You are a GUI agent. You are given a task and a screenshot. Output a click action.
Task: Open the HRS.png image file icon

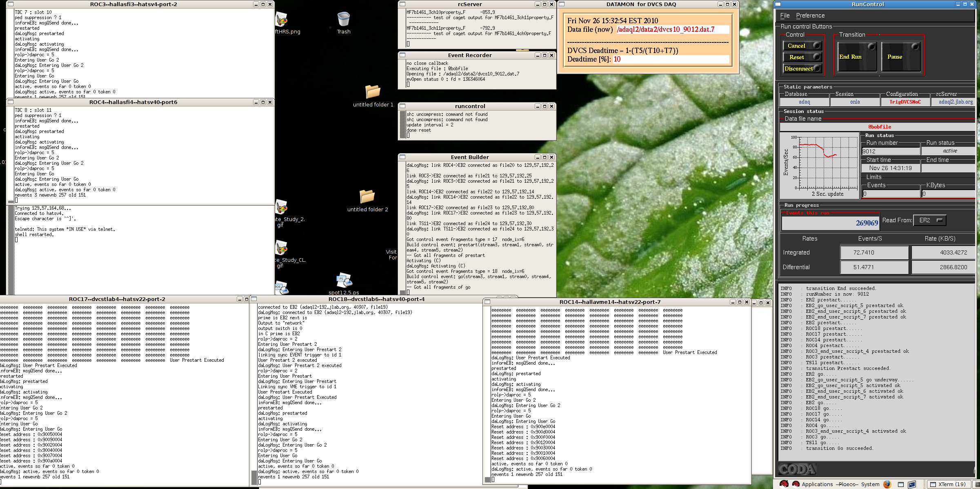click(281, 20)
